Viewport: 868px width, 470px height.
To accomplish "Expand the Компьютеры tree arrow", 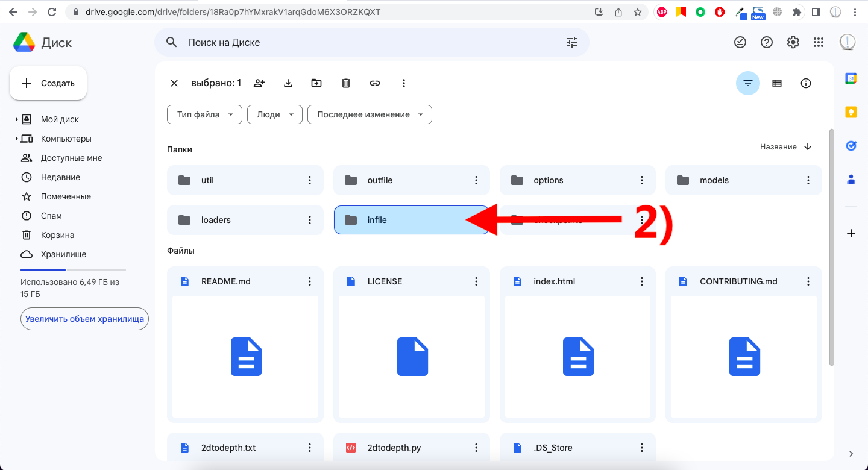I will point(17,139).
